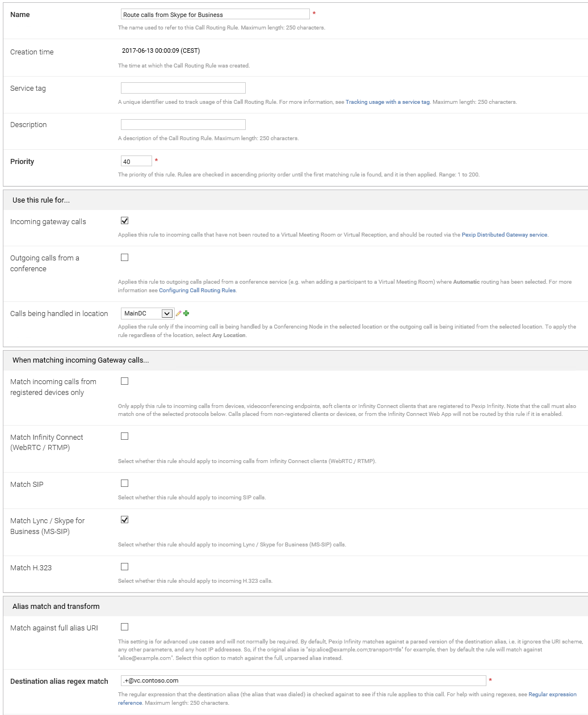Screen dimensions: 588x715
Task: Focus the Service tag input box
Action: (x=183, y=88)
